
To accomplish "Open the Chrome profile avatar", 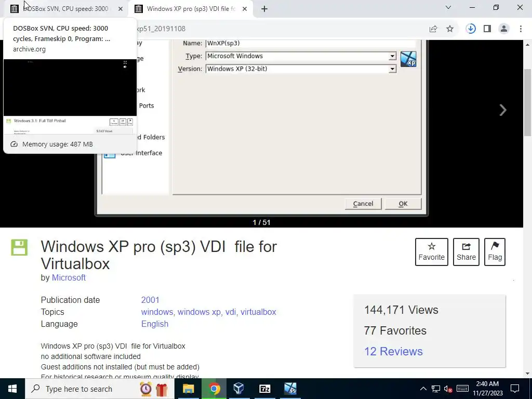I will click(x=504, y=29).
